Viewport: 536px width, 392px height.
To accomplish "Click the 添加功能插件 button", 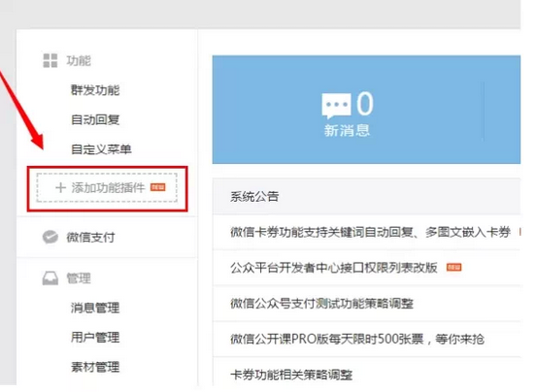I will tap(107, 188).
